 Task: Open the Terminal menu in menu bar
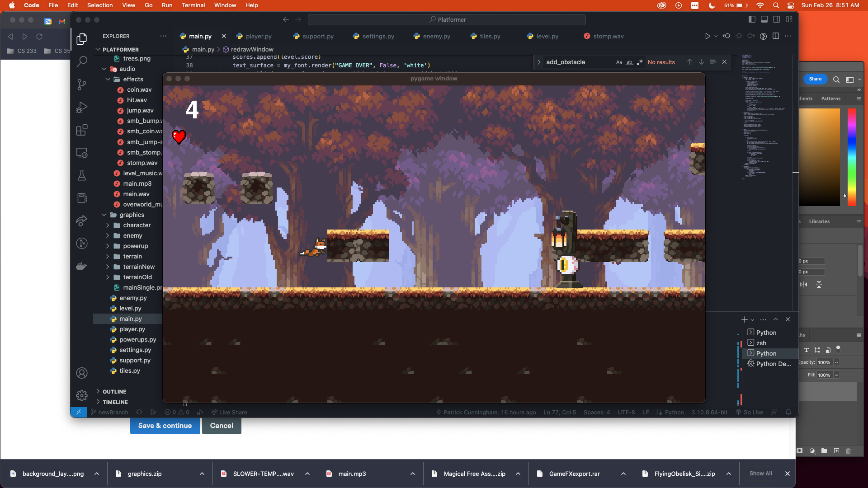(x=193, y=5)
